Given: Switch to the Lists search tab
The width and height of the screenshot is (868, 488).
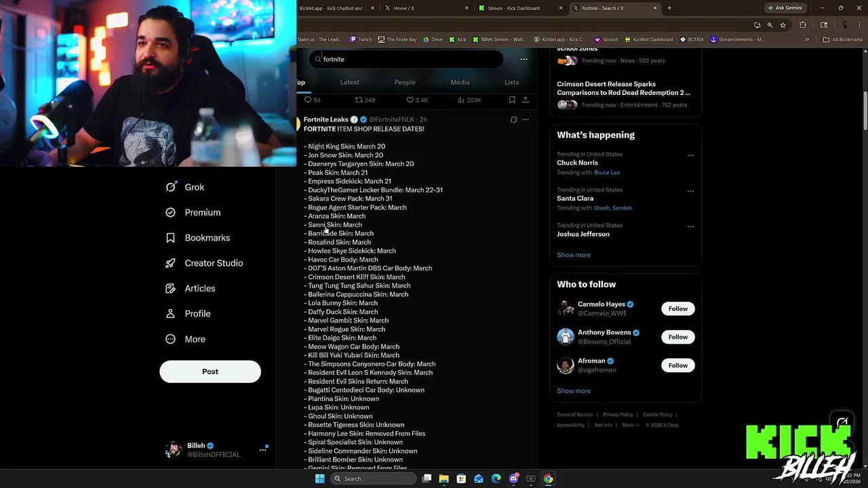Looking at the screenshot, I should (511, 82).
